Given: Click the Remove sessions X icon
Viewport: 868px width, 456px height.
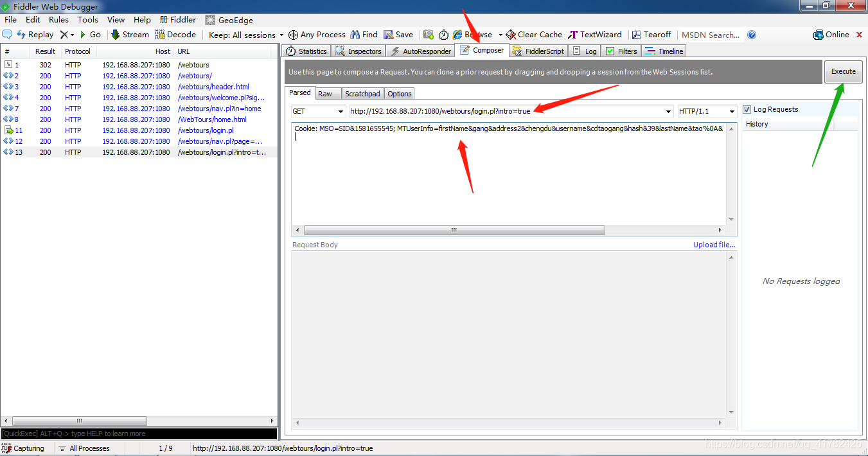Looking at the screenshot, I should click(x=64, y=35).
